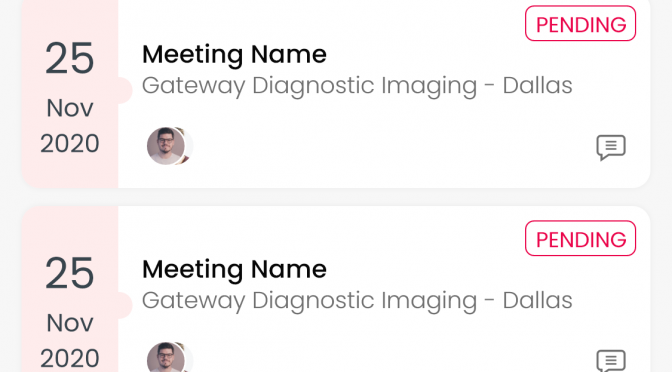The height and width of the screenshot is (372, 672).
Task: Click the 2020 year label on first card
Action: [70, 144]
